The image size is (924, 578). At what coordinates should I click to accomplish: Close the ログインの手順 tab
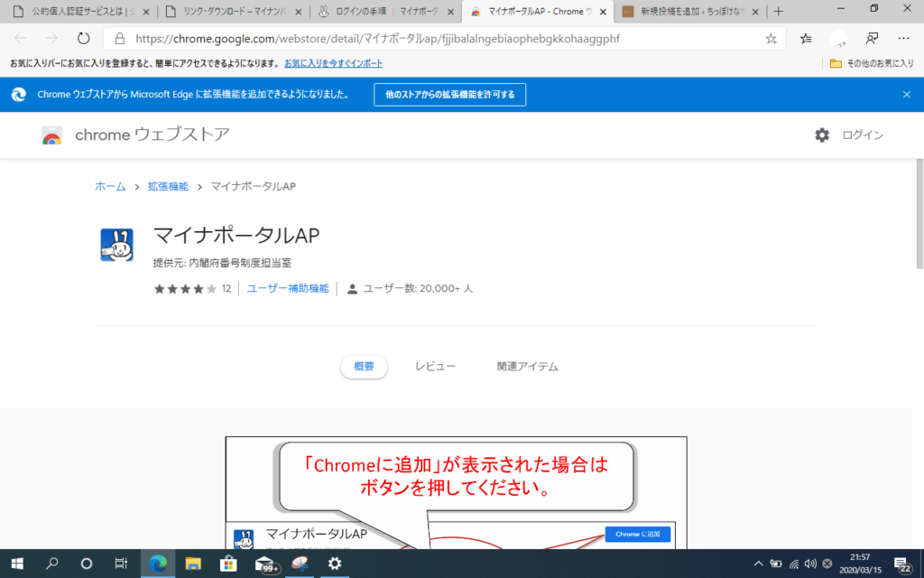click(x=451, y=12)
